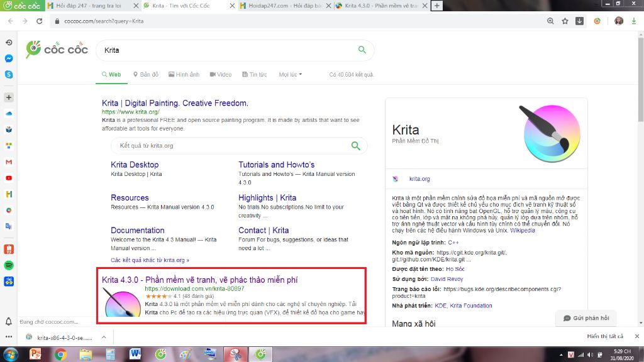Open Microsoft Word from the taskbar

click(135, 354)
